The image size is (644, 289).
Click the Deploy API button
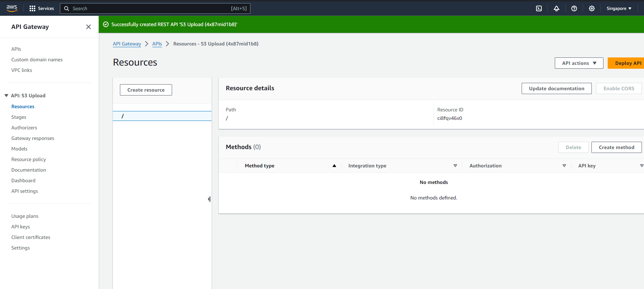[626, 63]
